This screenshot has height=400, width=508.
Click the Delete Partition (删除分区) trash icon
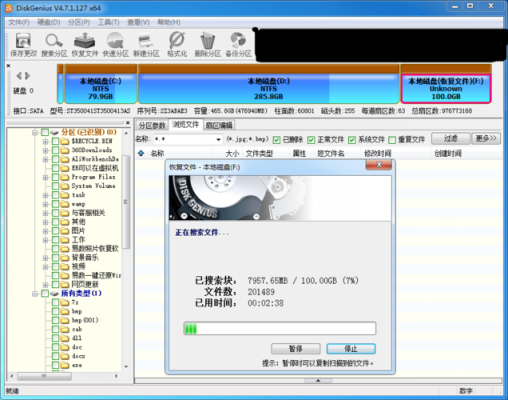coord(207,41)
